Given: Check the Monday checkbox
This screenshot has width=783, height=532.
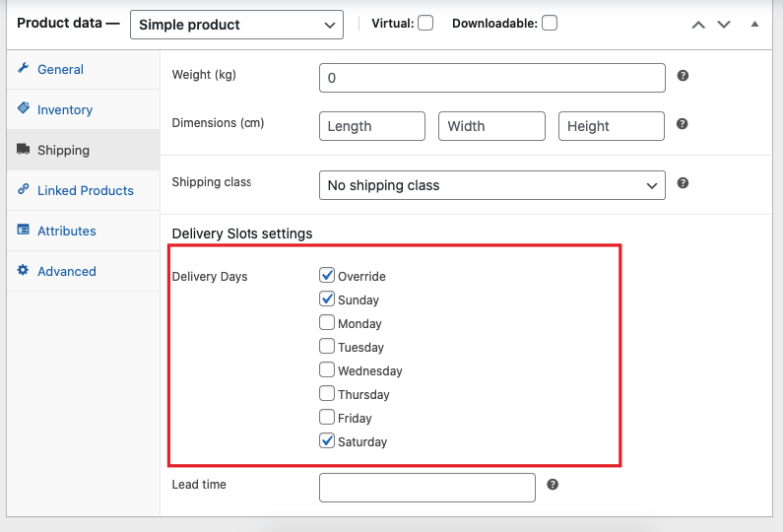Looking at the screenshot, I should [327, 322].
